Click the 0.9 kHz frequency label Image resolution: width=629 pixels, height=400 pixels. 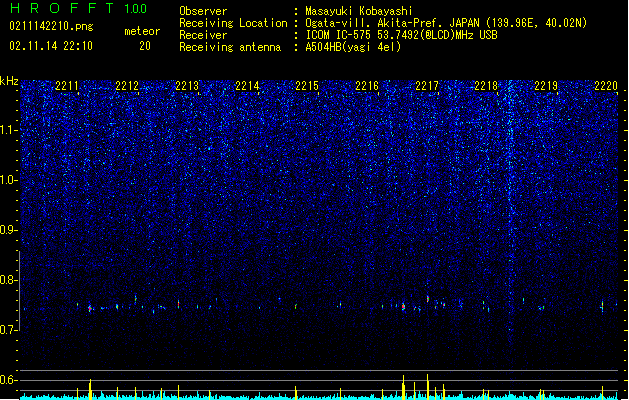tap(9, 230)
